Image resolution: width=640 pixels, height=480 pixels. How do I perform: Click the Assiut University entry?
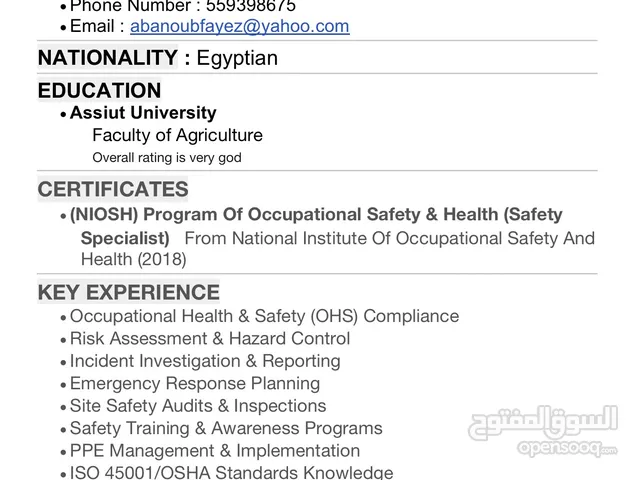(x=143, y=113)
